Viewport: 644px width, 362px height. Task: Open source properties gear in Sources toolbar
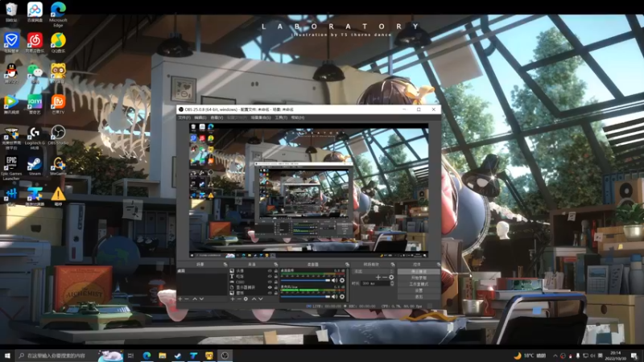246,298
